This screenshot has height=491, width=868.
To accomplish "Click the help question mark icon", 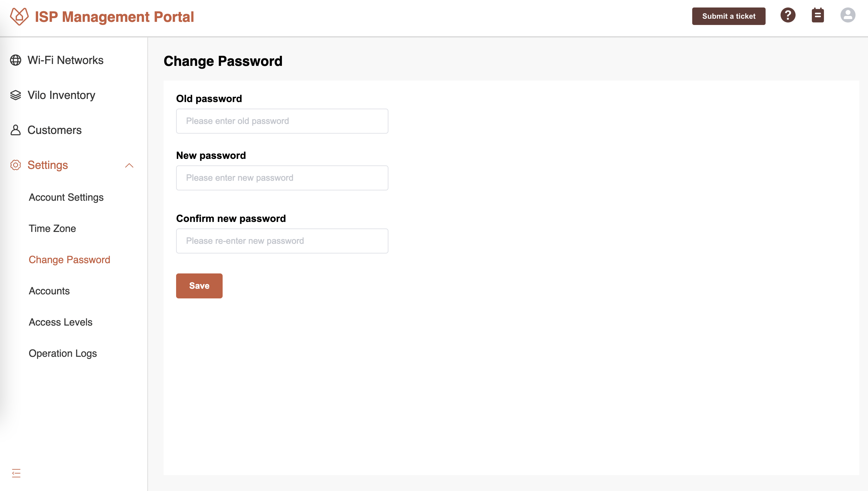I will tap(788, 15).
